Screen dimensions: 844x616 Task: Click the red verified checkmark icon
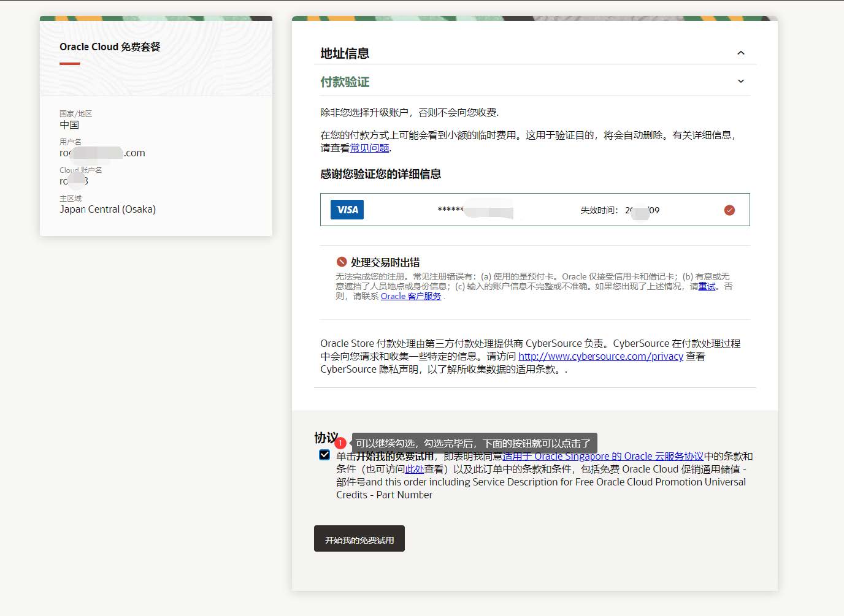click(729, 210)
